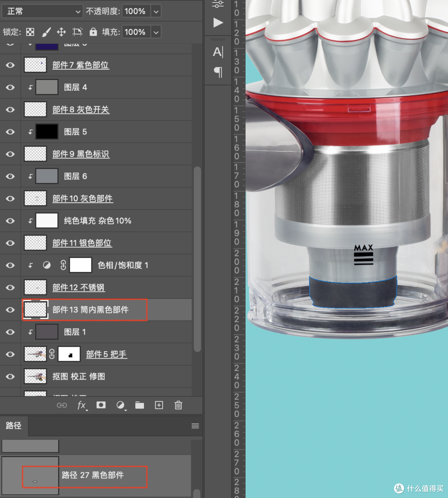Click the 路径 27 黑色部件 path thumbnail
This screenshot has width=448, height=498.
click(30, 475)
